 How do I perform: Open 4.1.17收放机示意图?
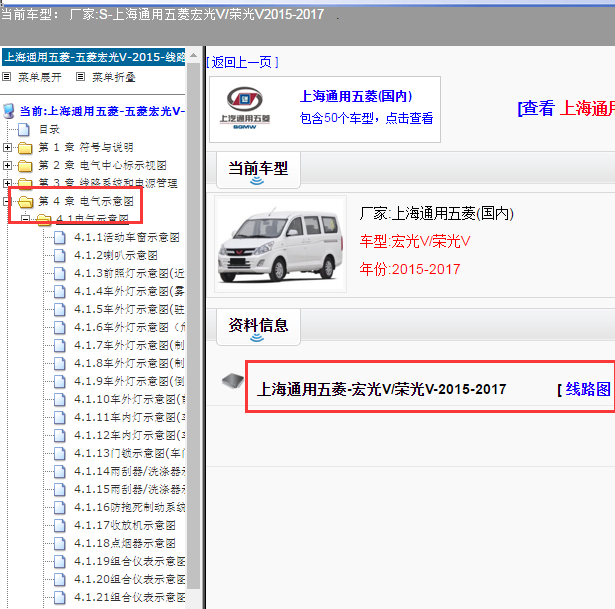pos(125,525)
